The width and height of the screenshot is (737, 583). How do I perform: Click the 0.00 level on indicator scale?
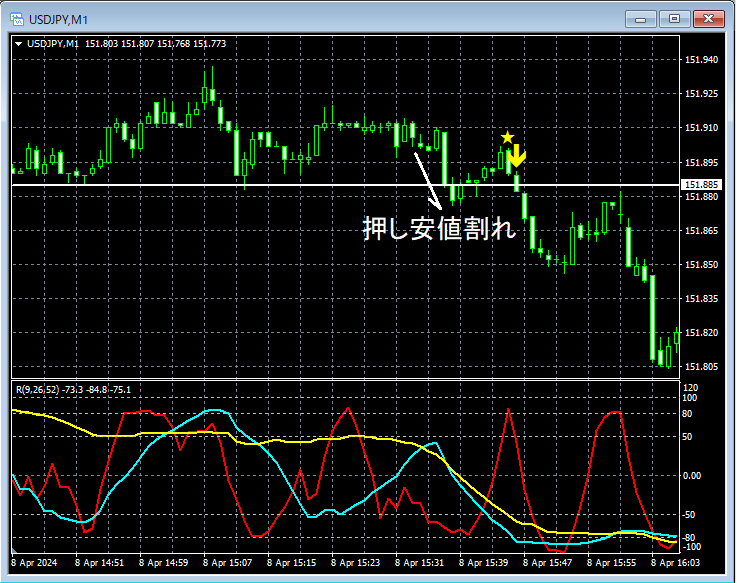click(x=691, y=476)
